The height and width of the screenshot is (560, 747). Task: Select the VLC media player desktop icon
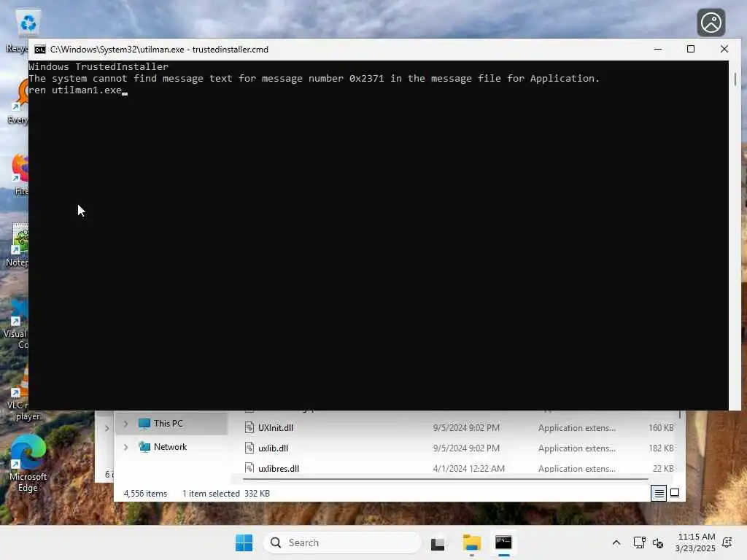(x=18, y=393)
